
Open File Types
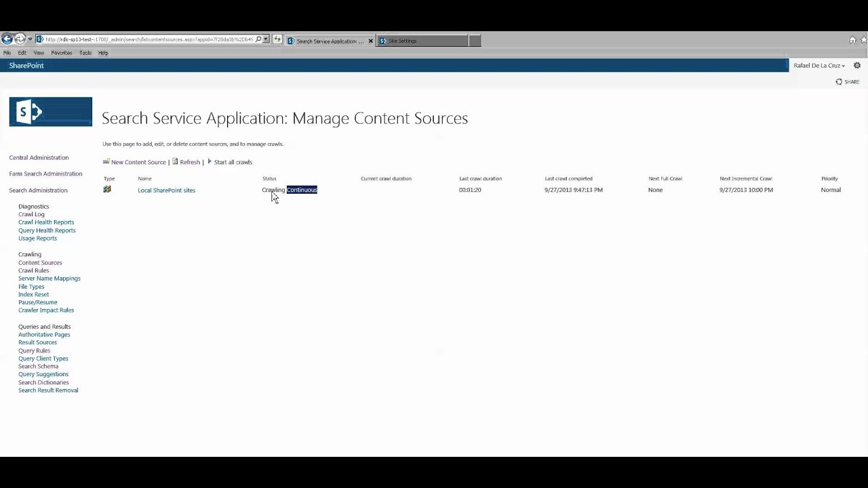31,287
